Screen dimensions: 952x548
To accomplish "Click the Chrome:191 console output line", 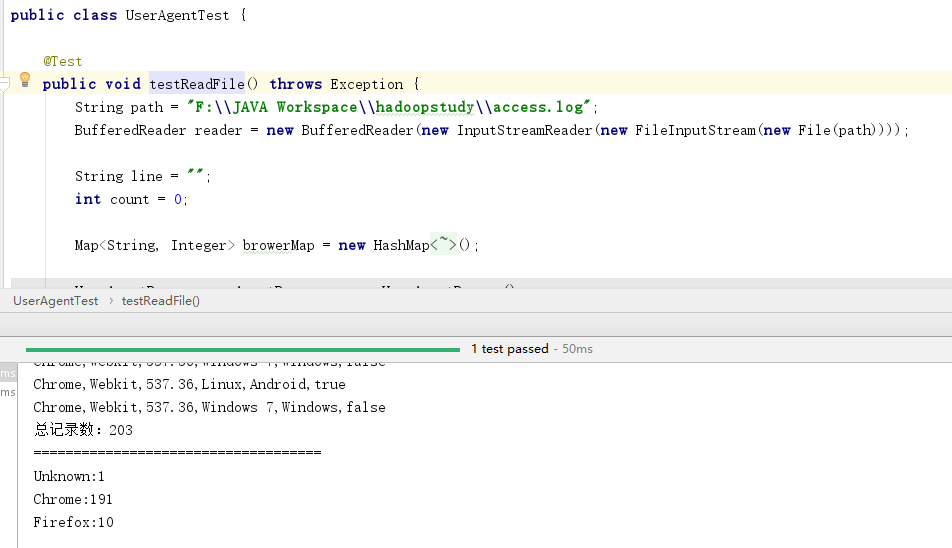I will tap(73, 499).
